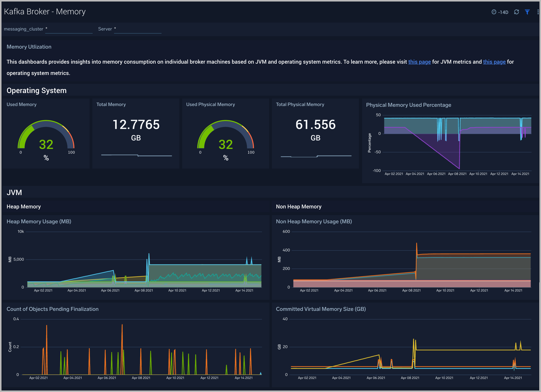The width and height of the screenshot is (541, 392).
Task: Open the "this page" link for JVM metrics
Action: pos(419,62)
